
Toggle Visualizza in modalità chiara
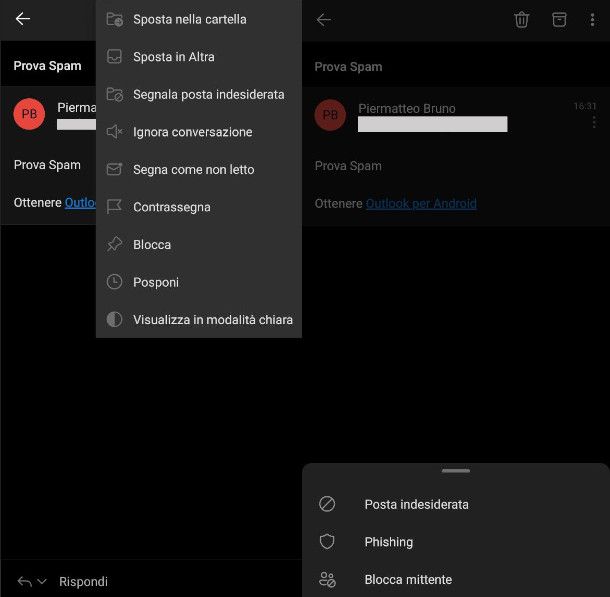pos(212,320)
